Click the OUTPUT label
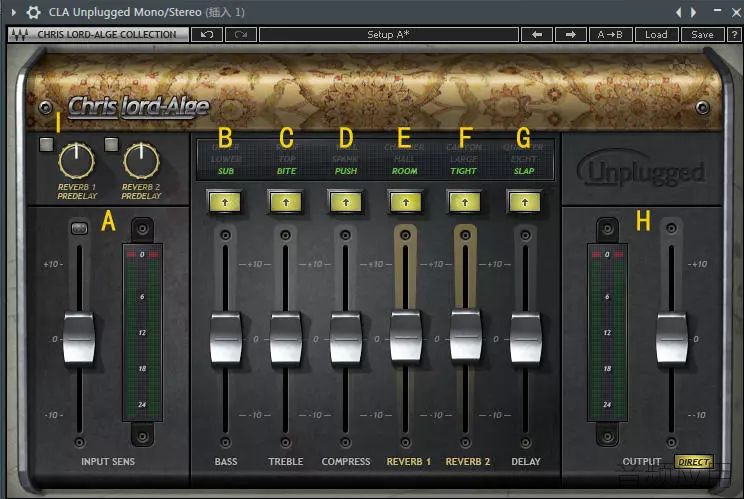The image size is (744, 499). (642, 462)
